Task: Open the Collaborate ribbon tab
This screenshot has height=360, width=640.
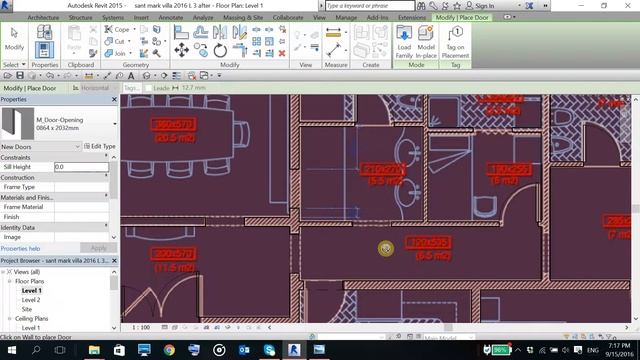Action: click(288, 18)
